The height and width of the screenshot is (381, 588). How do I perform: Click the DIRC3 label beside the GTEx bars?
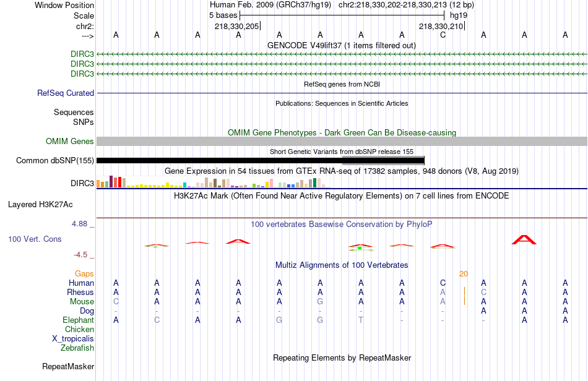(x=82, y=183)
